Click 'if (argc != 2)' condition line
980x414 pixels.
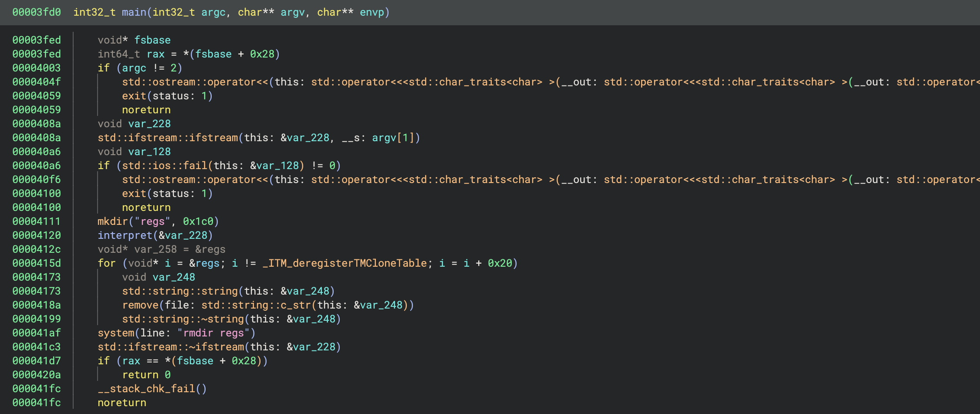tap(140, 68)
